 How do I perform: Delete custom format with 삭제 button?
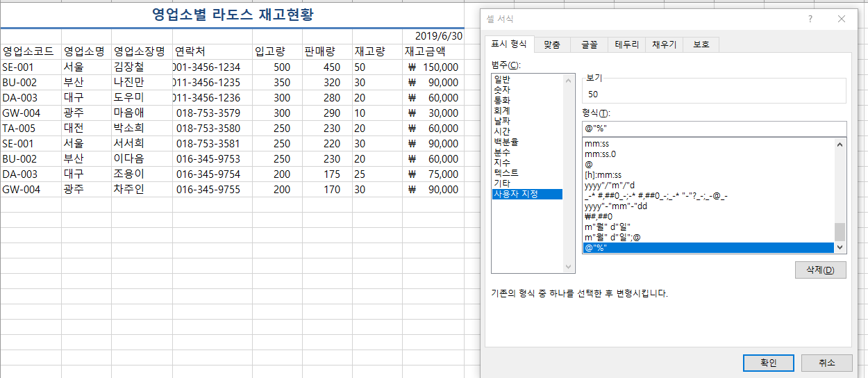click(x=820, y=270)
